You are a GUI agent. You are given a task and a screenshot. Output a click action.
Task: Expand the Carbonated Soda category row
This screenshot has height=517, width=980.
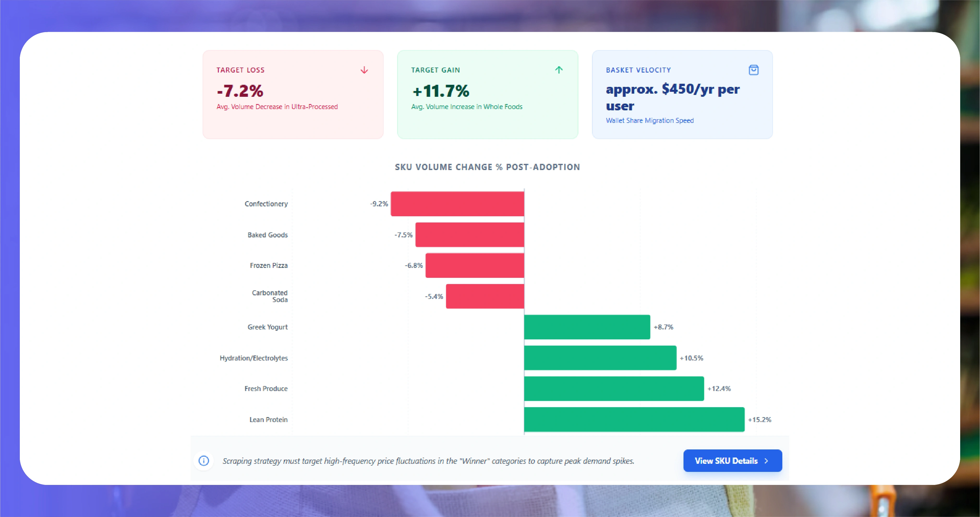pos(484,296)
